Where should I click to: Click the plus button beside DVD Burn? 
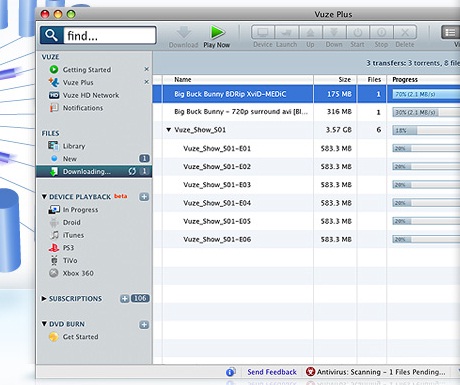pos(144,325)
